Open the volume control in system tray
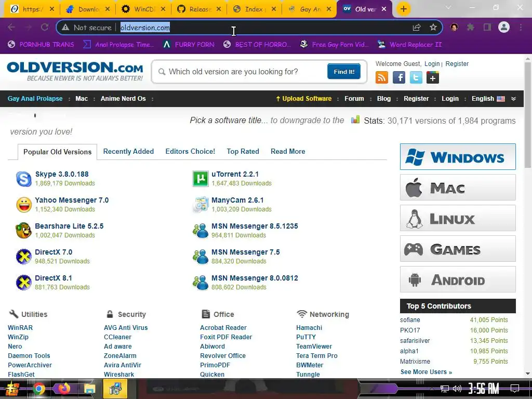 [457, 389]
